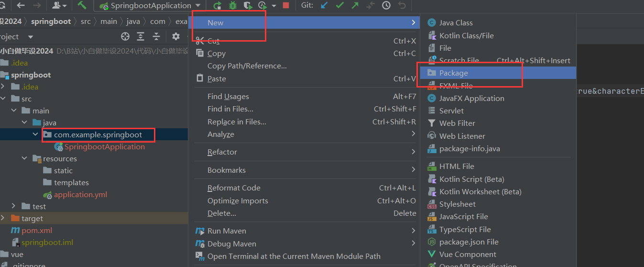Click the Git Show History clock icon

tap(386, 5)
